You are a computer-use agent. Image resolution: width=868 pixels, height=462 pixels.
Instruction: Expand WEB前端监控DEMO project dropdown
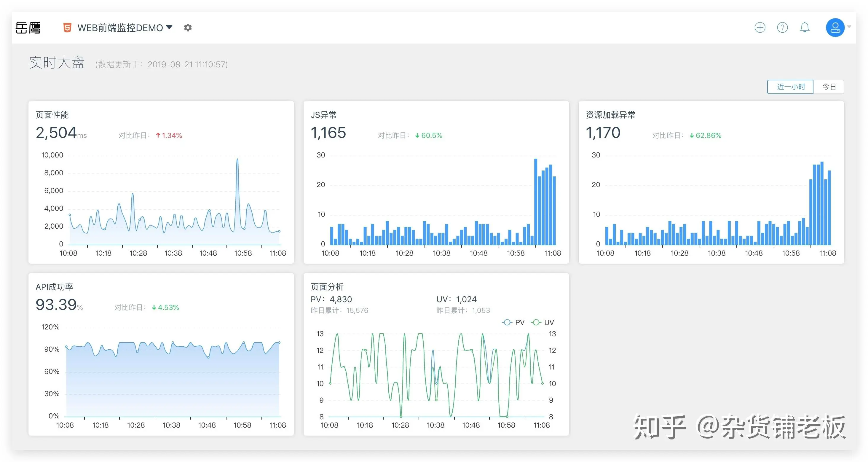[170, 27]
